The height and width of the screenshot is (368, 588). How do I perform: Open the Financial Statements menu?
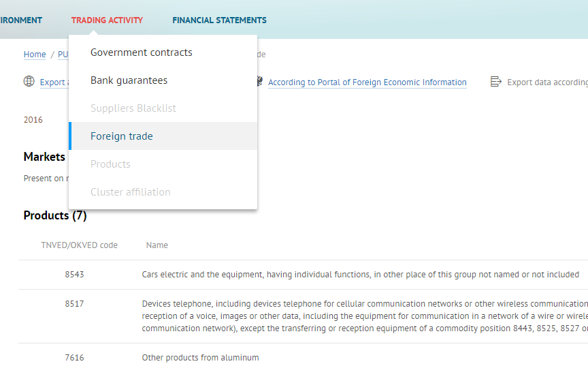(219, 20)
